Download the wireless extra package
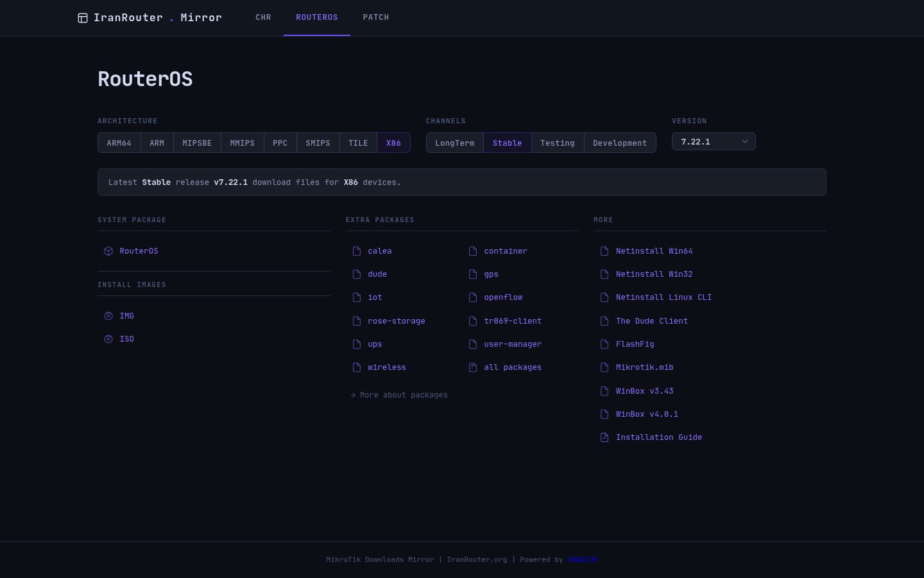 [387, 367]
